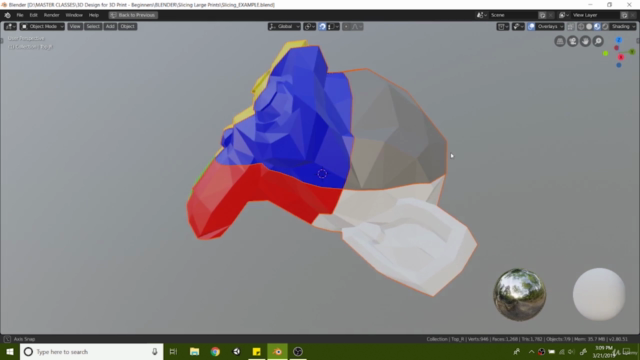Click the X axis on navigation gizmo
640x360 pixels.
coord(621,57)
